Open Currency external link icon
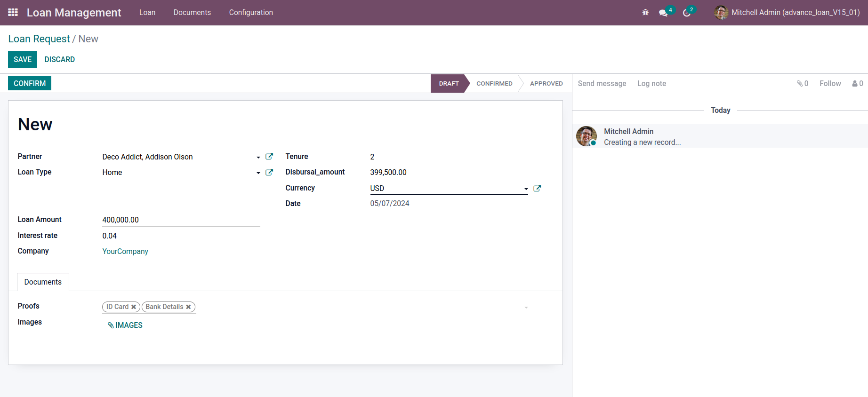The height and width of the screenshot is (397, 868). 537,188
